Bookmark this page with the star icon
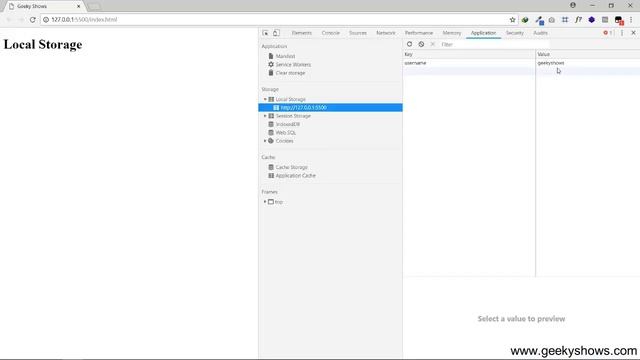640x360 pixels. (513, 20)
